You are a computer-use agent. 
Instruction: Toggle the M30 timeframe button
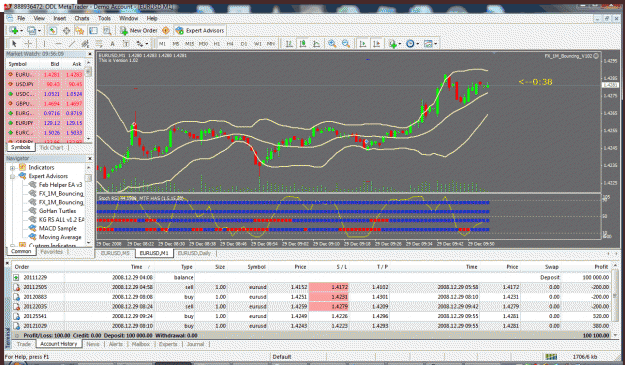click(x=203, y=44)
